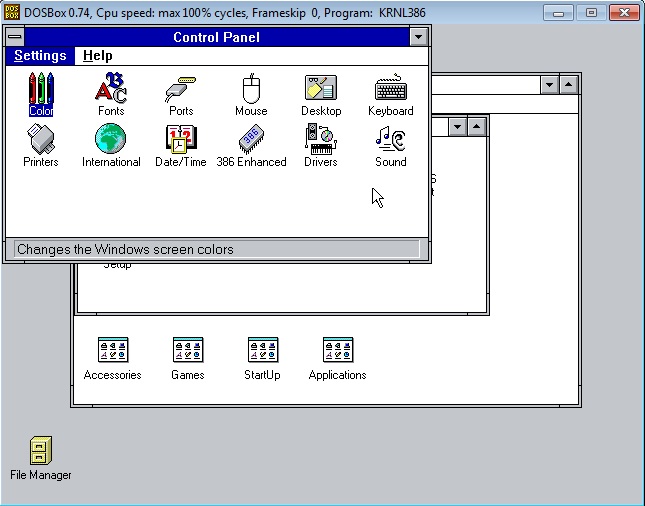Open the Drivers icon

[x=321, y=145]
